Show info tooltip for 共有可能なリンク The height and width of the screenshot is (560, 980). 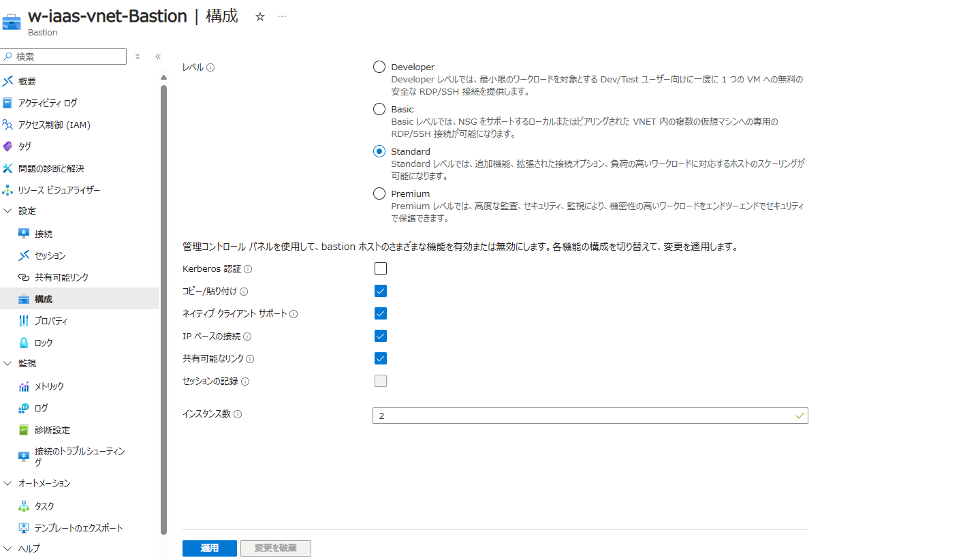pos(250,359)
